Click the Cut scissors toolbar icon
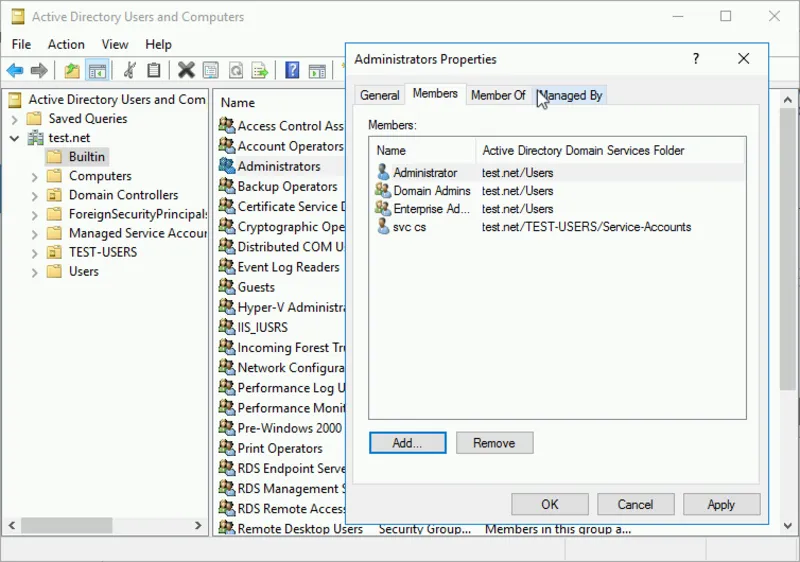 tap(129, 70)
